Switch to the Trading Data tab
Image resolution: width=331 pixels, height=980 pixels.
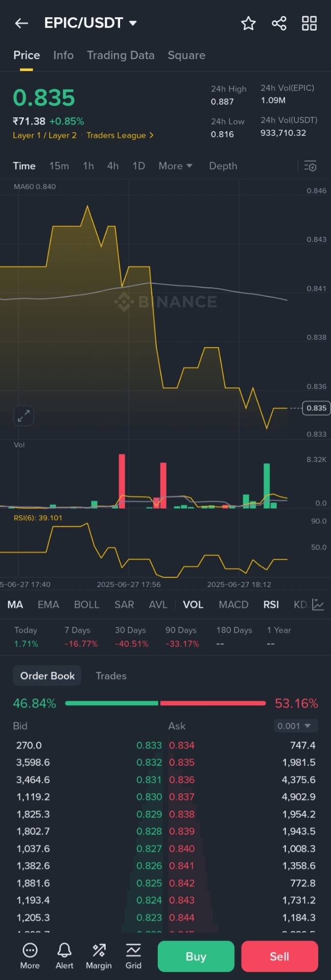pos(121,55)
